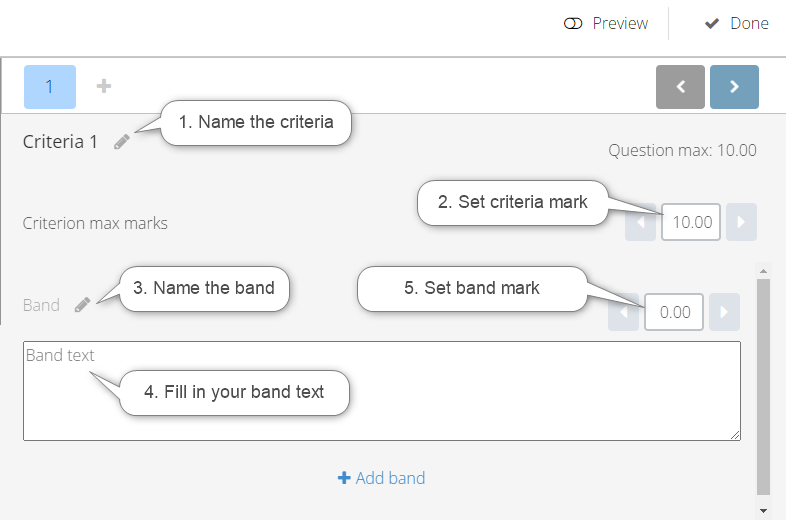Click the Add band link
The image size is (786, 520).
click(381, 478)
